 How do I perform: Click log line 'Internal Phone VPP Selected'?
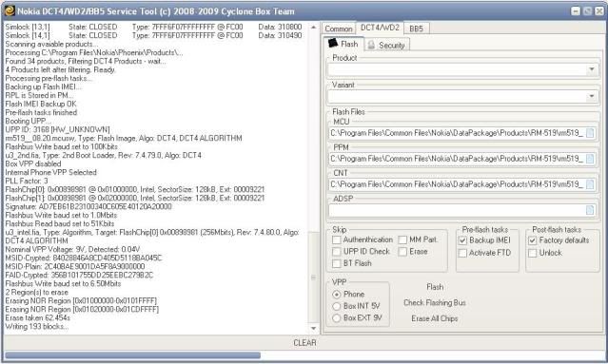coord(50,173)
